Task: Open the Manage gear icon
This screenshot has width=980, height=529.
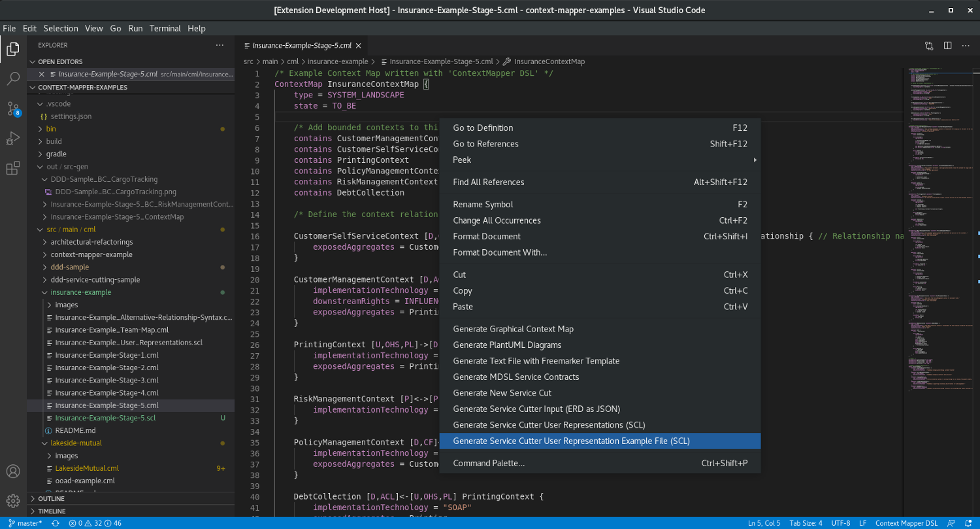Action: pos(13,501)
